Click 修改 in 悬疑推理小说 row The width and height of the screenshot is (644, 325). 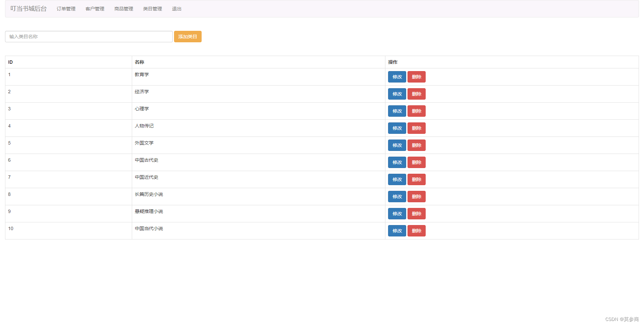[x=397, y=214]
